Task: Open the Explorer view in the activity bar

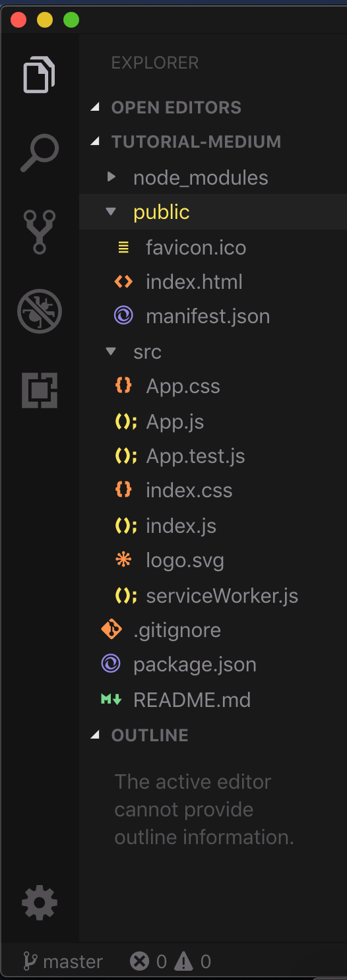Action: click(x=39, y=75)
